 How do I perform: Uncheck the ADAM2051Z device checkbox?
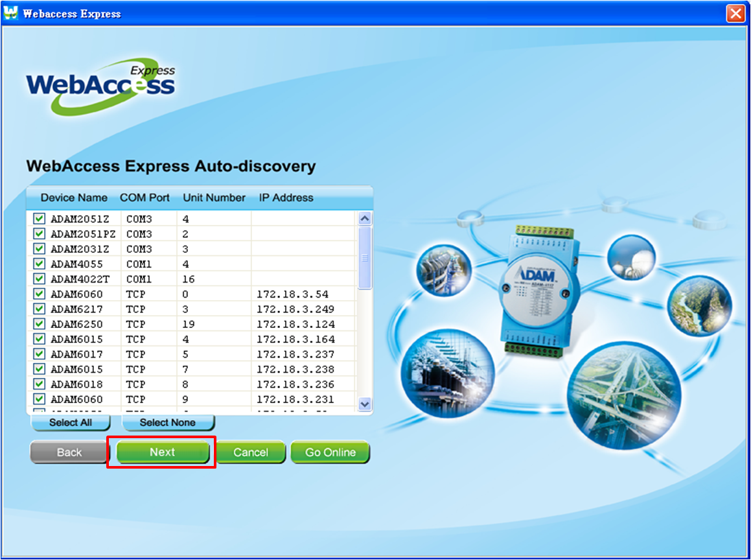pos(39,219)
